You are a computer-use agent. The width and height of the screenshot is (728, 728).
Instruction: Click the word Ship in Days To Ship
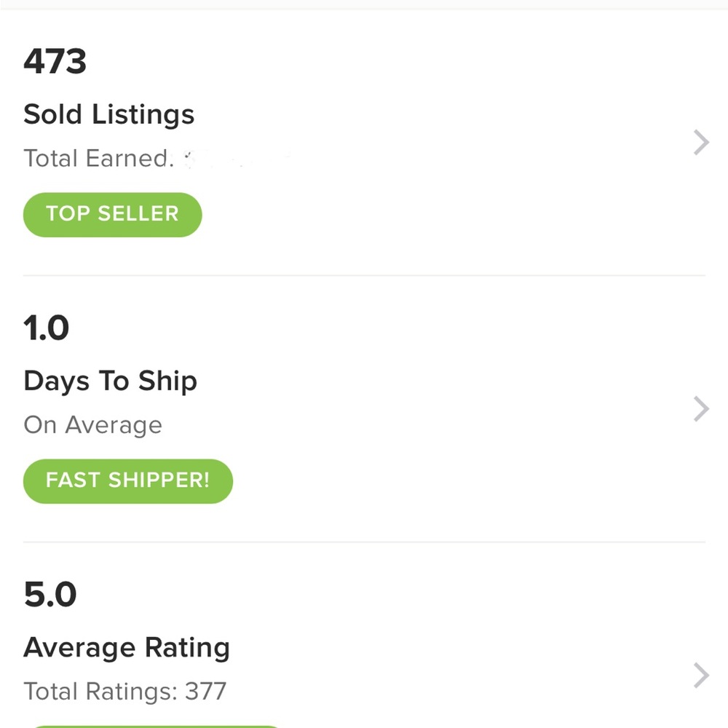167,381
